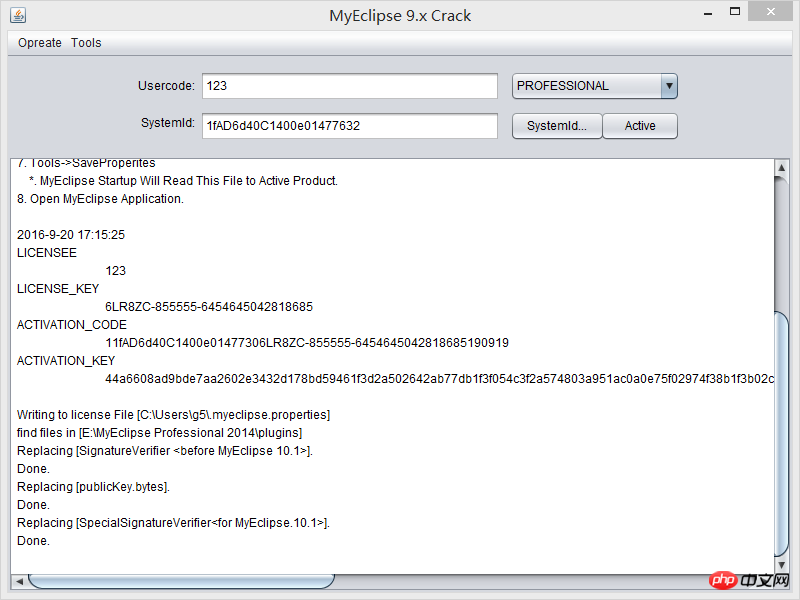The width and height of the screenshot is (800, 600).
Task: Open the Tools menu
Action: (86, 43)
